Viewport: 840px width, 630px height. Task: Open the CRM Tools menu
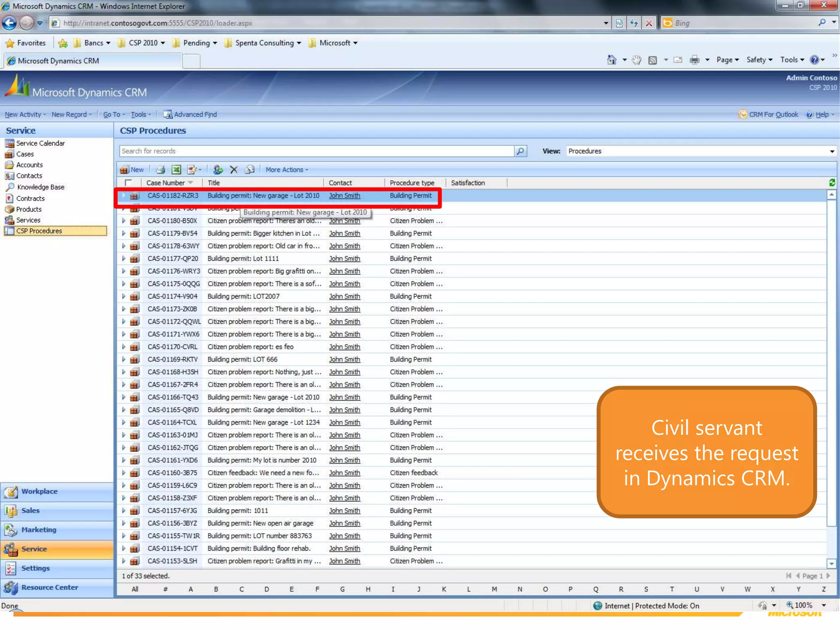(x=141, y=114)
